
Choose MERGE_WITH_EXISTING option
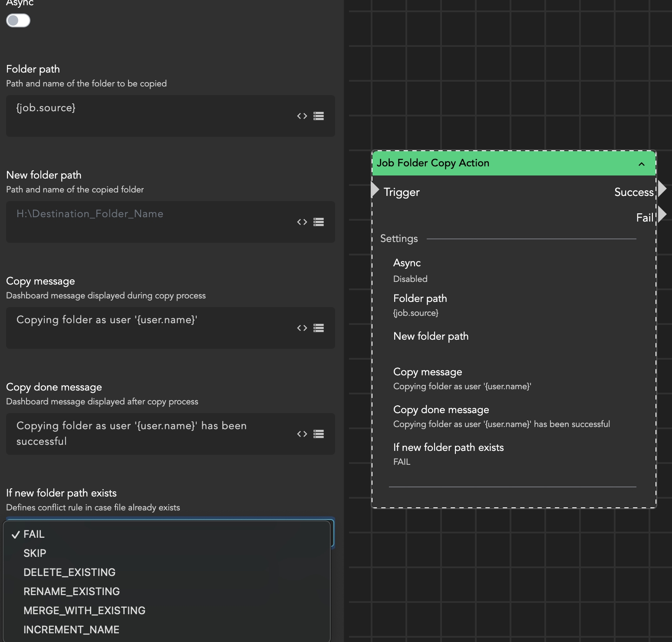(84, 611)
